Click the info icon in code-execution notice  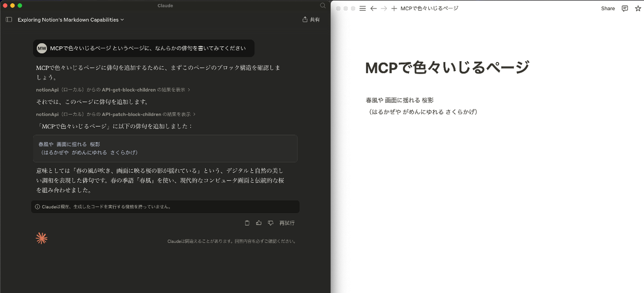click(37, 207)
